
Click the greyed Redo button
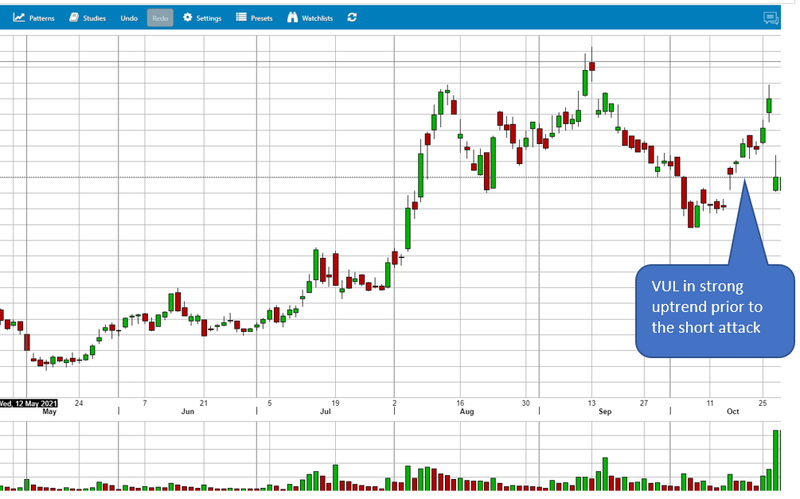pos(160,18)
